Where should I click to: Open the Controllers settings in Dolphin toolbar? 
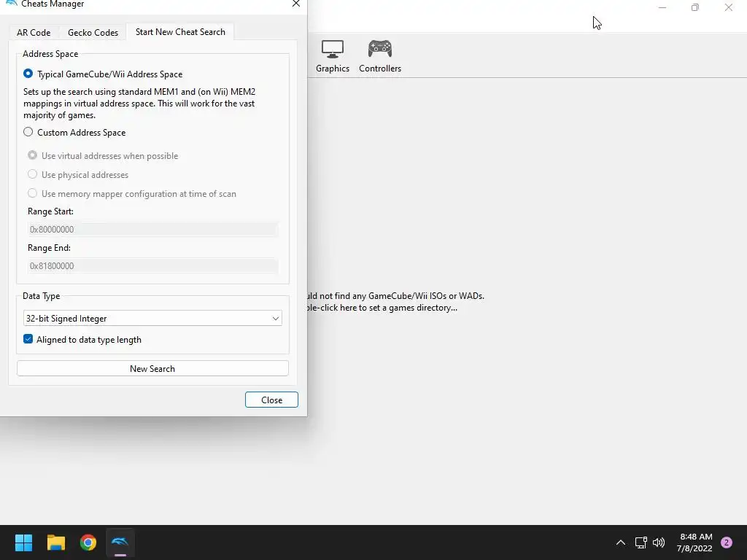coord(379,56)
